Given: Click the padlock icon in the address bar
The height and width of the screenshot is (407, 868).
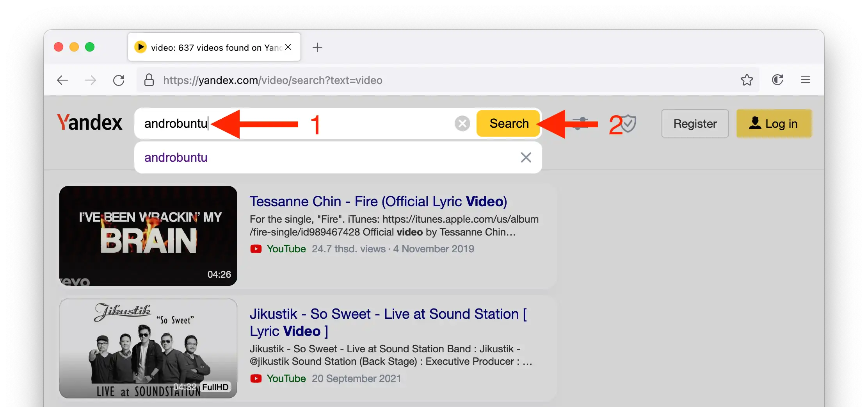Looking at the screenshot, I should [x=149, y=80].
